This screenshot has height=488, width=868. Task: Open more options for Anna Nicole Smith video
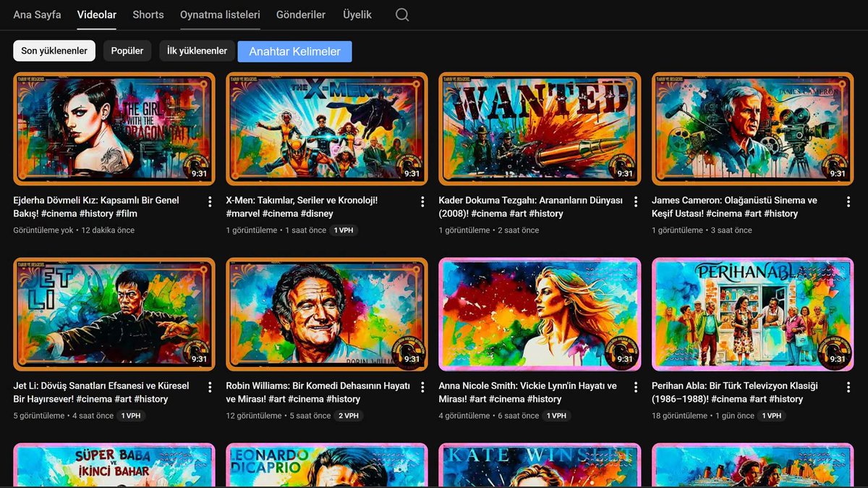[636, 387]
